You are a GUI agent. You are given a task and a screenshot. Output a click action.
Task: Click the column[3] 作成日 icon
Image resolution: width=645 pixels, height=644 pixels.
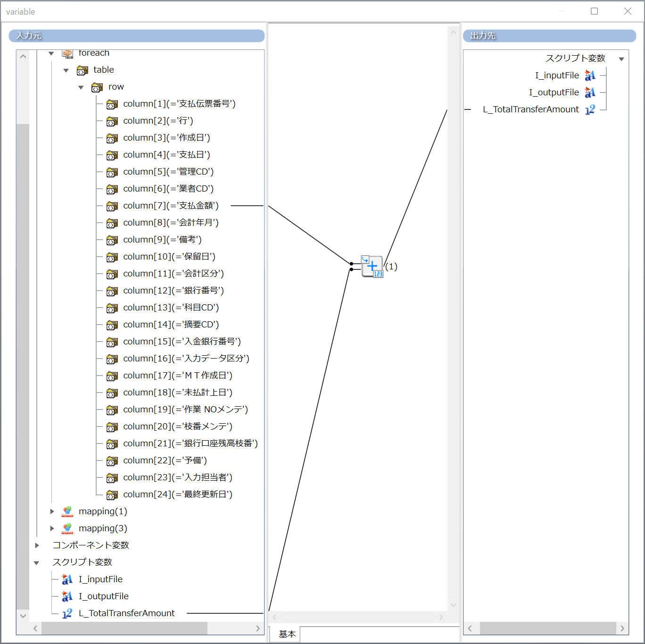point(112,138)
